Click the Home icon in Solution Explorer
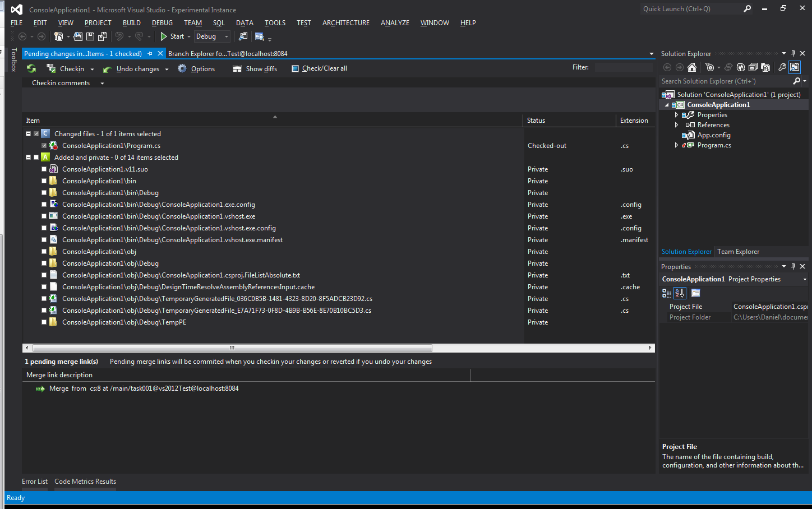Image resolution: width=812 pixels, height=509 pixels. pos(693,67)
